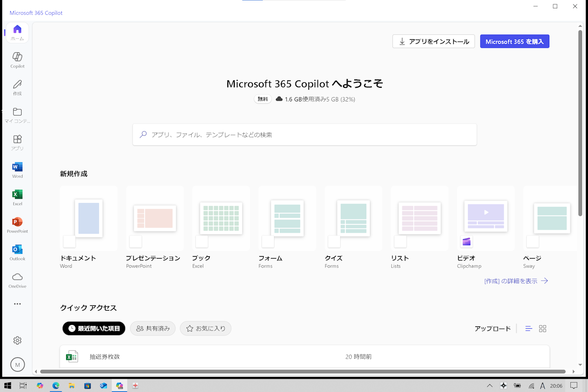Open マイ コンテンツ folder icon

click(x=17, y=115)
